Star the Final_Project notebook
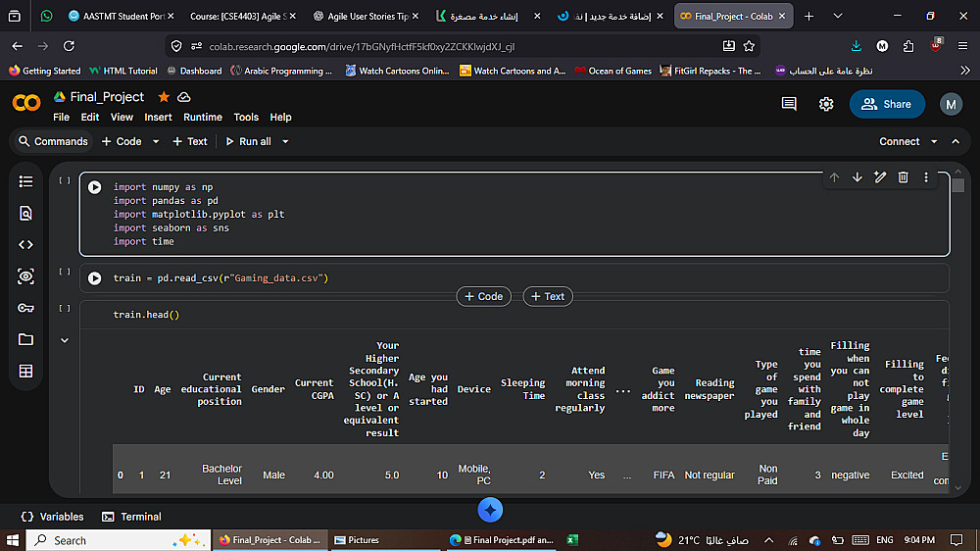Image resolution: width=980 pixels, height=551 pixels. click(164, 97)
